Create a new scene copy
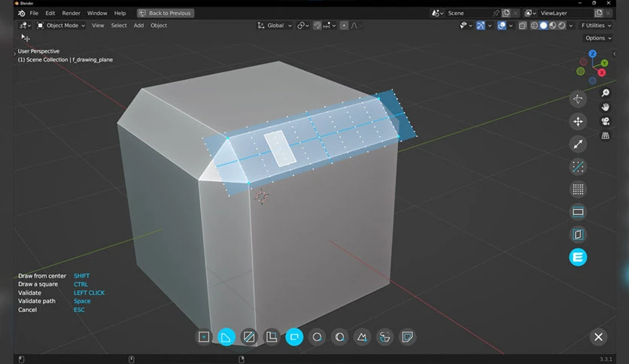The height and width of the screenshot is (364, 629). click(x=506, y=14)
